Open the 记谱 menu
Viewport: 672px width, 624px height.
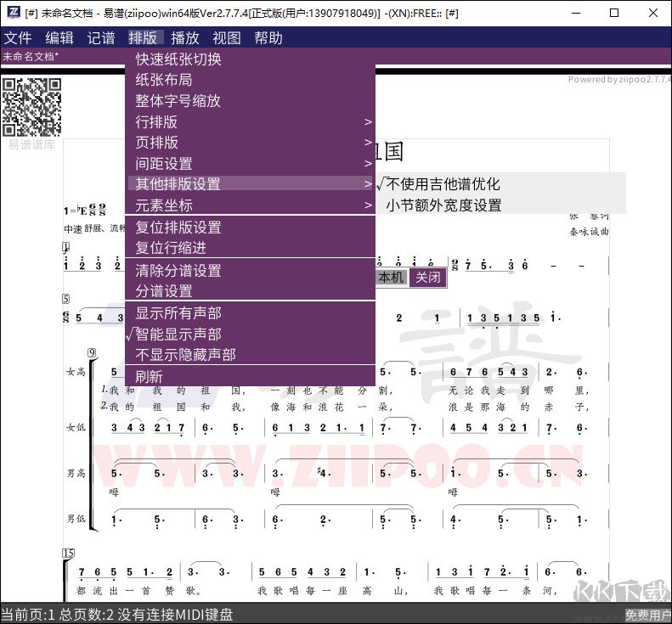tap(101, 38)
